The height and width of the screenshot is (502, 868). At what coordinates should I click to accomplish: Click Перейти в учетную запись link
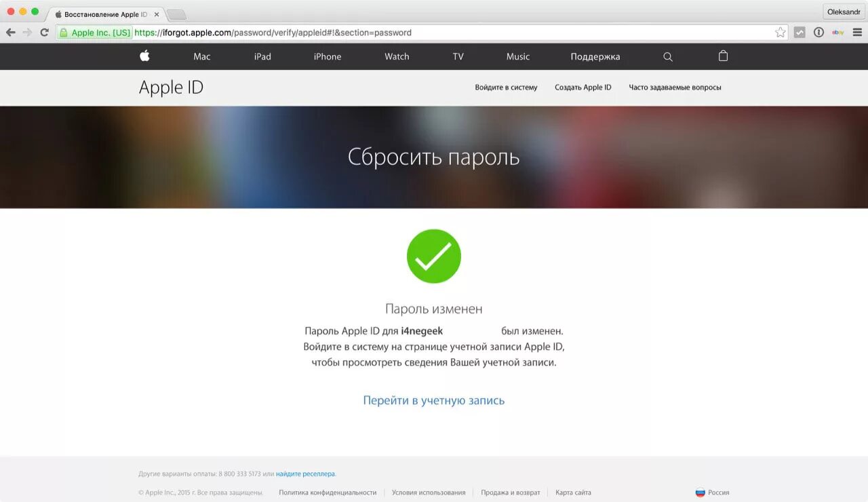434,400
